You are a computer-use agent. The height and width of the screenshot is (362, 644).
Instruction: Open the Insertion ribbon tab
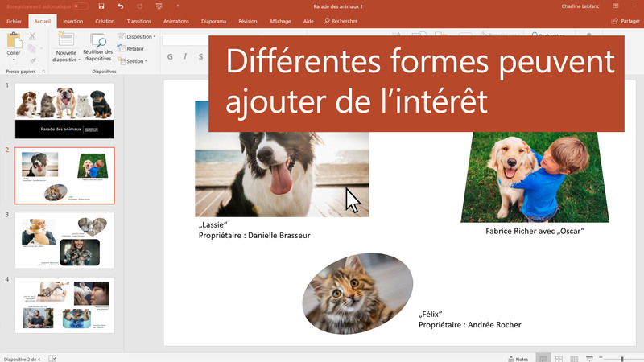72,21
